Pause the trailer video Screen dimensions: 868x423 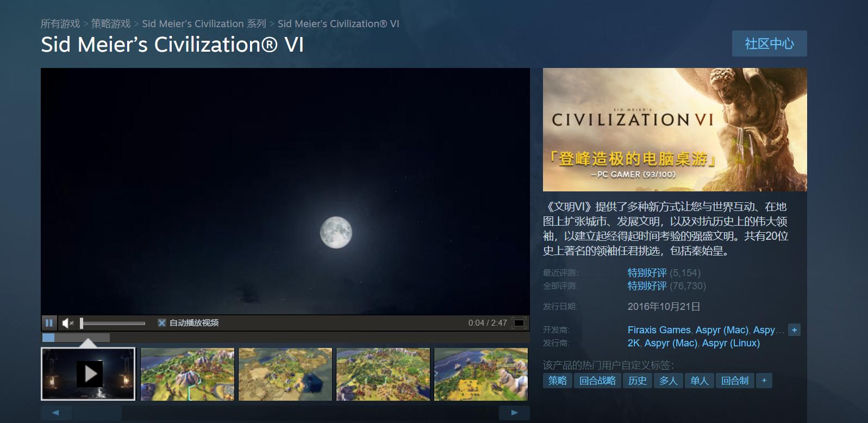point(49,323)
